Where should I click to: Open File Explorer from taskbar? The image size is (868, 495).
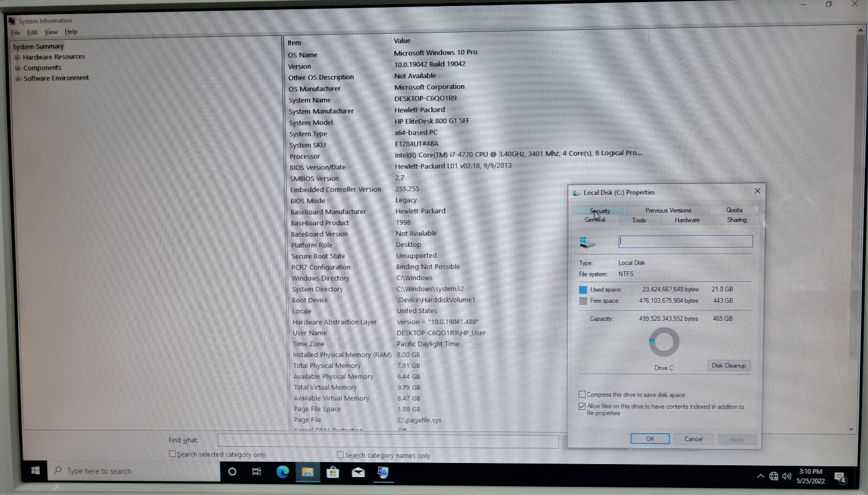tap(308, 472)
